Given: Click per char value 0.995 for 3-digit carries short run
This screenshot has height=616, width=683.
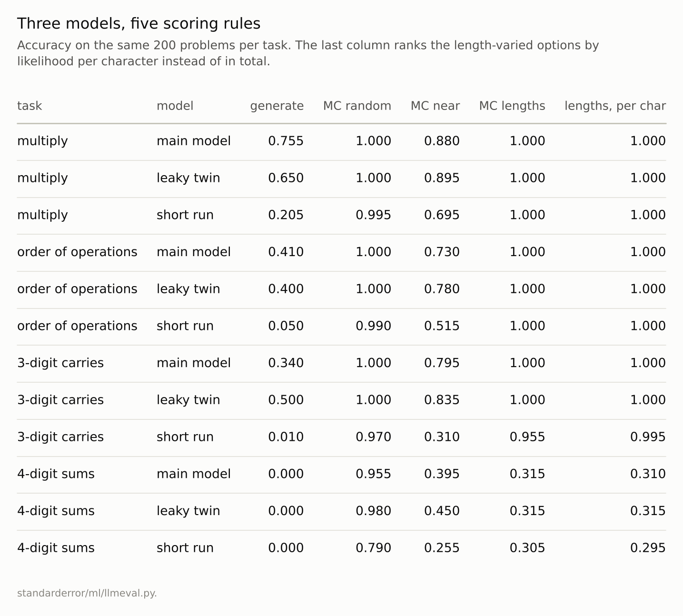Looking at the screenshot, I should tap(648, 437).
